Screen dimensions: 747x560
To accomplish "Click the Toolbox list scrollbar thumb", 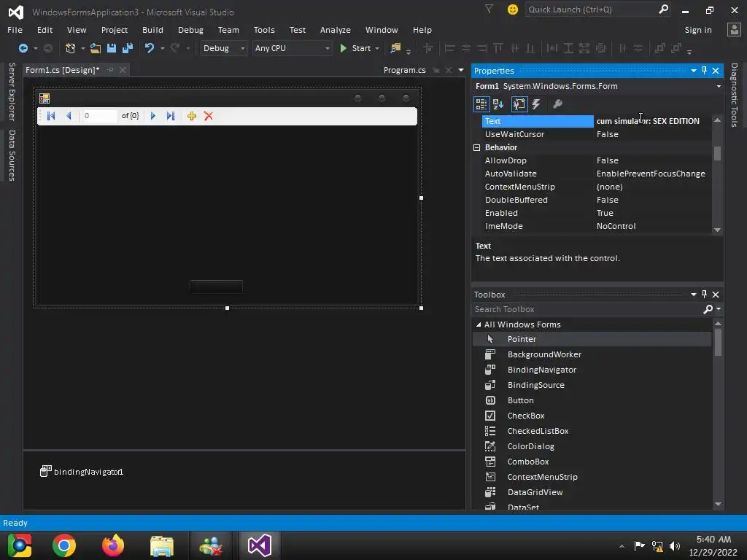I will (718, 343).
